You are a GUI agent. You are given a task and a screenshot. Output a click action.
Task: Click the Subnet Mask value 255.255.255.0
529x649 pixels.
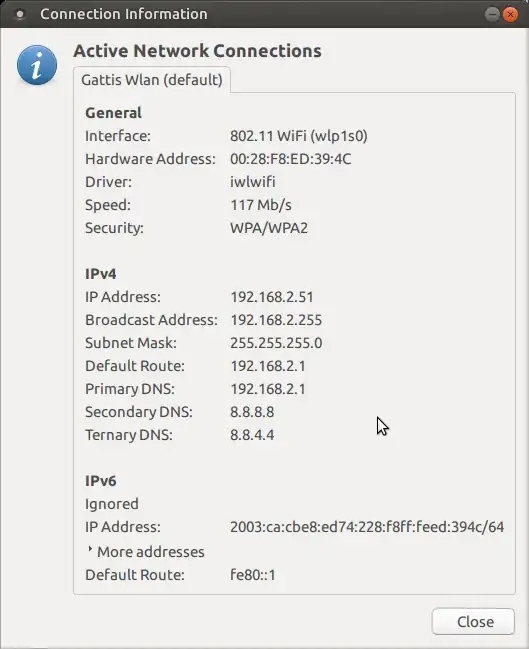(276, 343)
